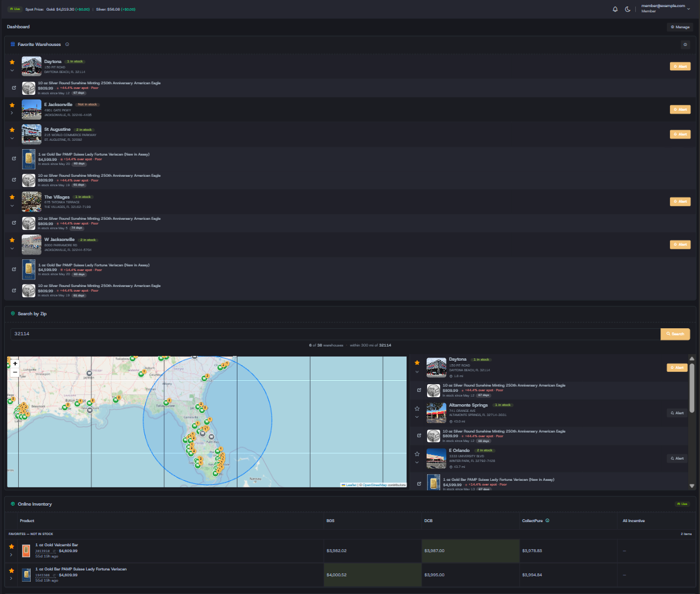Viewport: 700px width, 594px height.
Task: Click Alert button for E Jacksonville
Action: [680, 110]
